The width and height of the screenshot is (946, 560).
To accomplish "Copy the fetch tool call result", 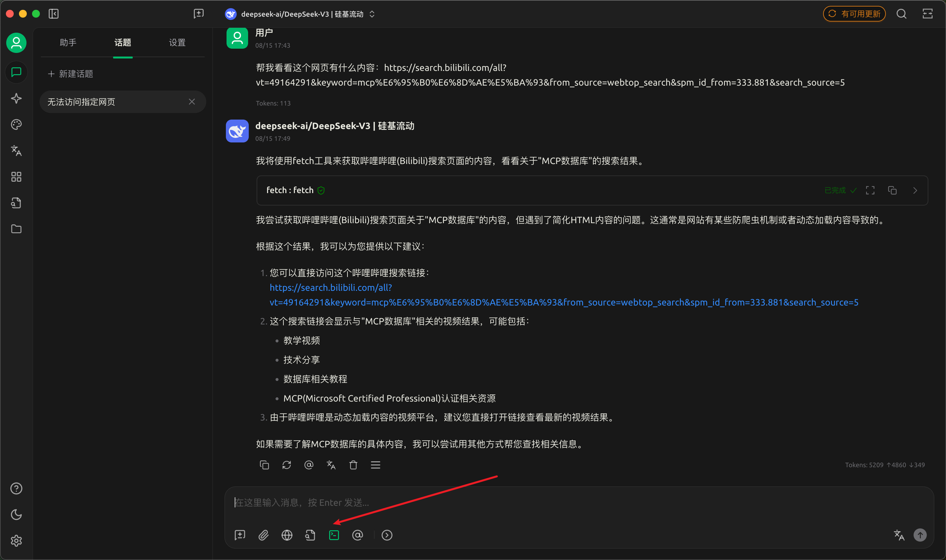I will click(892, 190).
